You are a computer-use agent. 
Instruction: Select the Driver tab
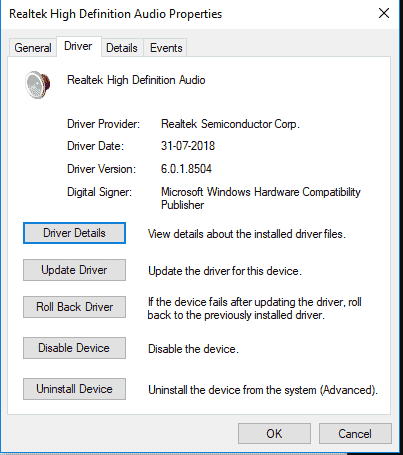coord(78,46)
